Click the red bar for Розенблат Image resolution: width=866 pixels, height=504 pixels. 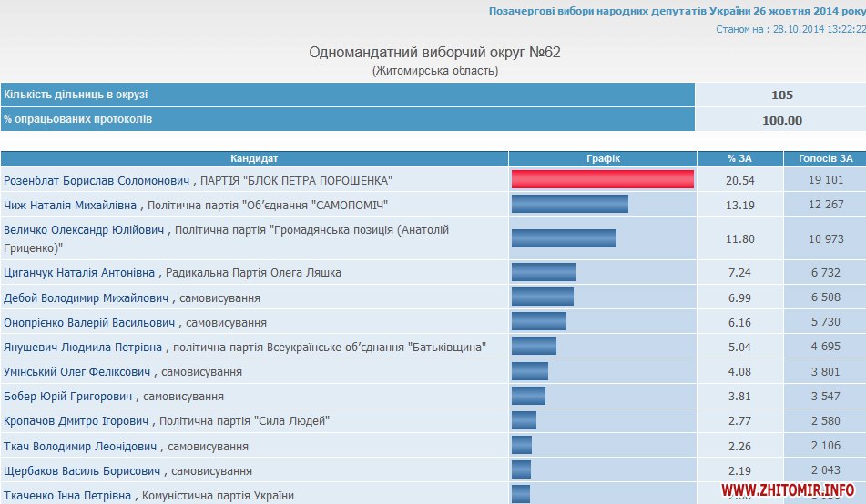[602, 179]
